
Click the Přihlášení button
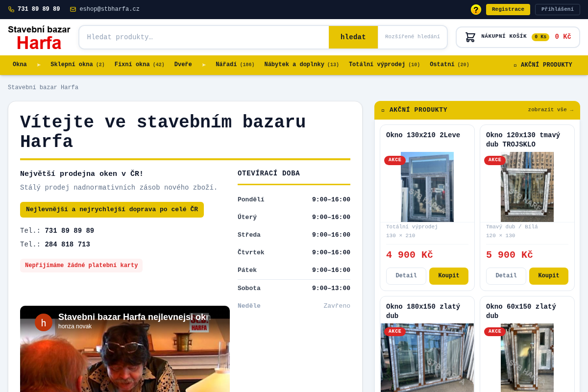coord(558,10)
